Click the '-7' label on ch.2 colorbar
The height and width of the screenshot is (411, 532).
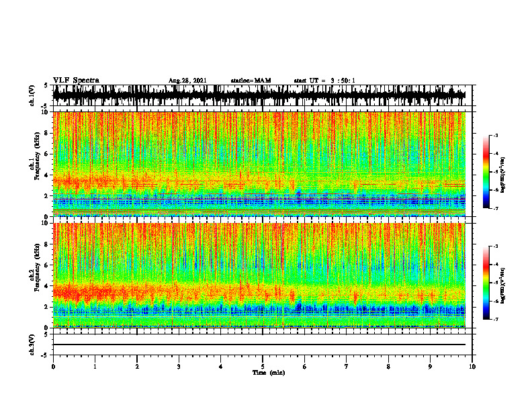(x=495, y=319)
